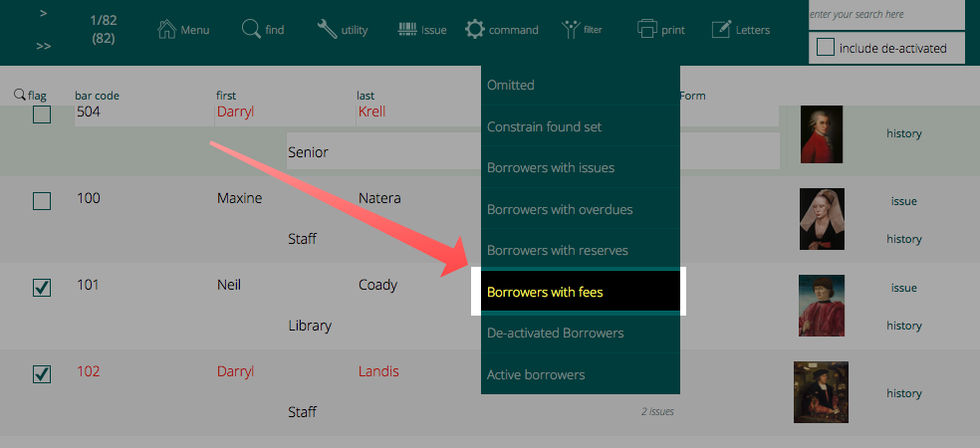This screenshot has width=980, height=448.
Task: Click history link for Darryl Krell
Action: coord(903,133)
